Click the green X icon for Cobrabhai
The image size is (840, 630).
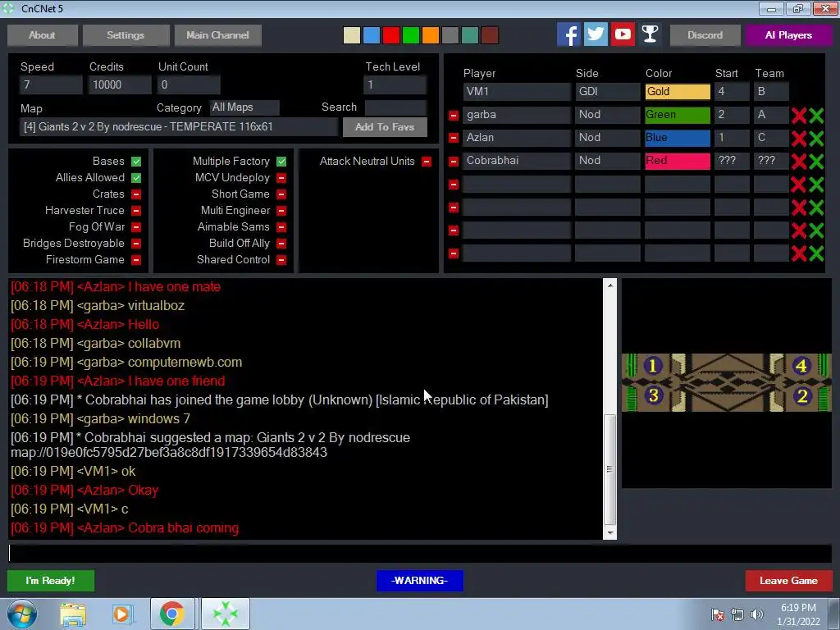pyautogui.click(x=816, y=162)
